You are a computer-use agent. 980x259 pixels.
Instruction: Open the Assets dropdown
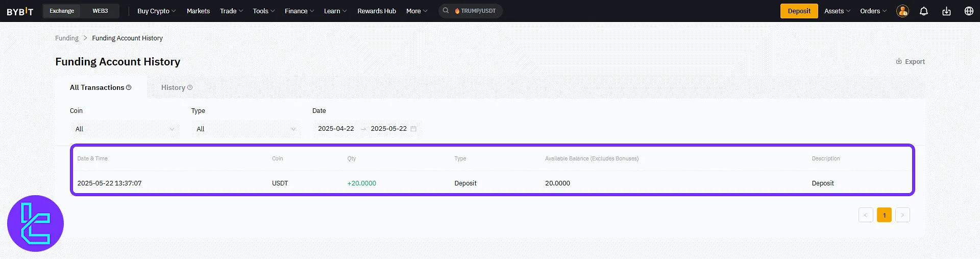(x=837, y=11)
